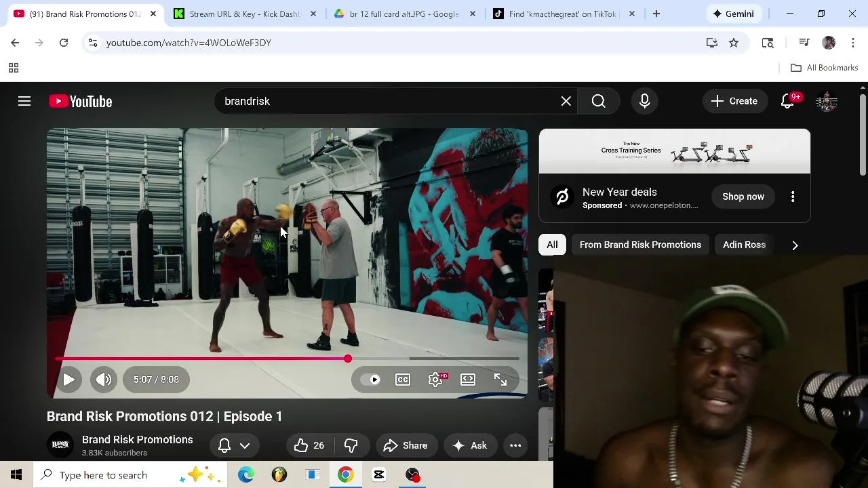The height and width of the screenshot is (488, 868).
Task: Enter full screen mode
Action: click(x=500, y=380)
